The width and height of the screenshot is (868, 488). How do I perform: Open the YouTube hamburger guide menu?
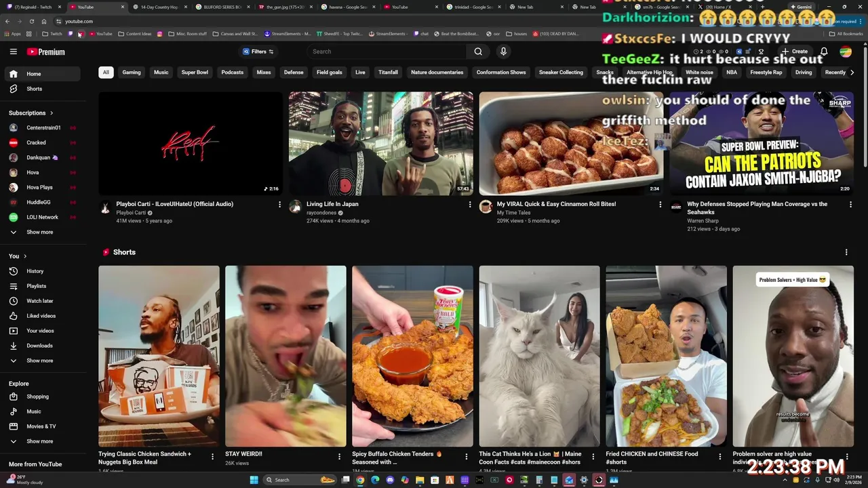pos(13,52)
